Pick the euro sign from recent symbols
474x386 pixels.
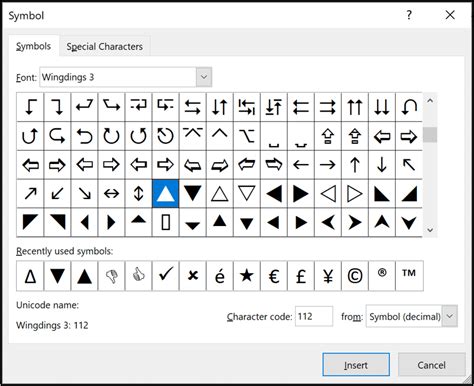click(x=274, y=276)
